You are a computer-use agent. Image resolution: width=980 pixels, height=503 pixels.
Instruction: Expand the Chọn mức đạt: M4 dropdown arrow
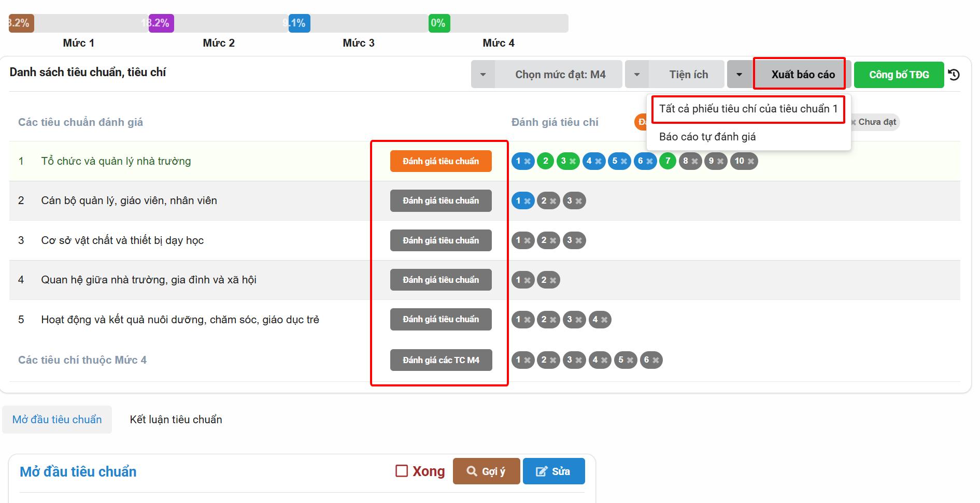pos(483,75)
